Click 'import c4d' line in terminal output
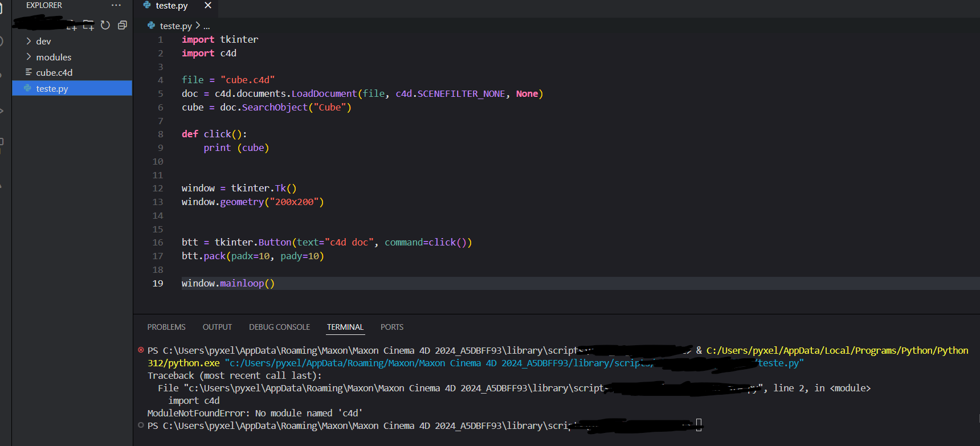The image size is (980, 446). coord(194,400)
